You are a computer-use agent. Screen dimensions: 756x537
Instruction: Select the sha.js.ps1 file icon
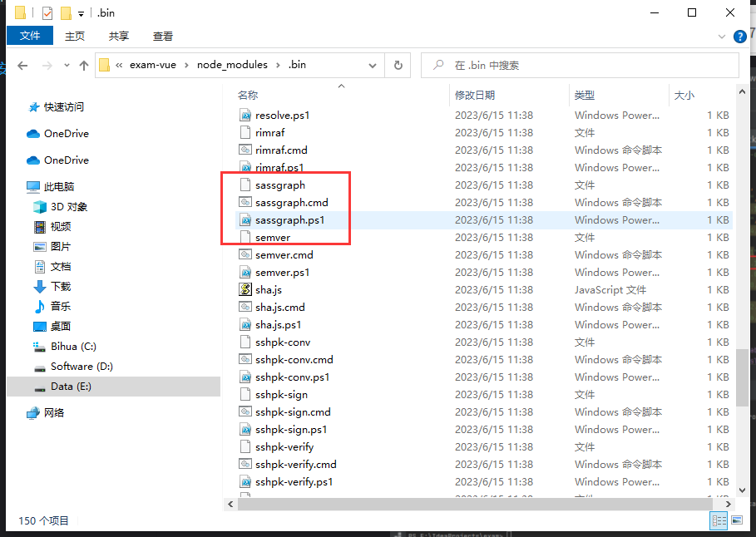pyautogui.click(x=245, y=324)
